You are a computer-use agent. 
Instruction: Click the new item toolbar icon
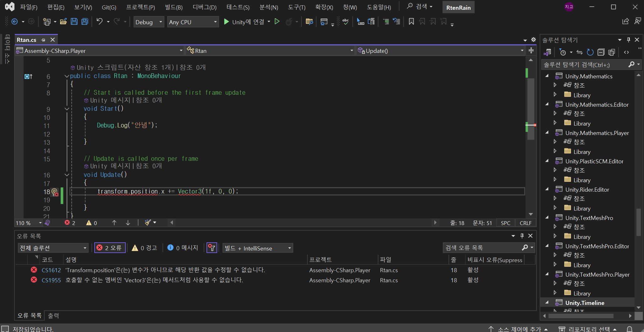[x=47, y=22]
